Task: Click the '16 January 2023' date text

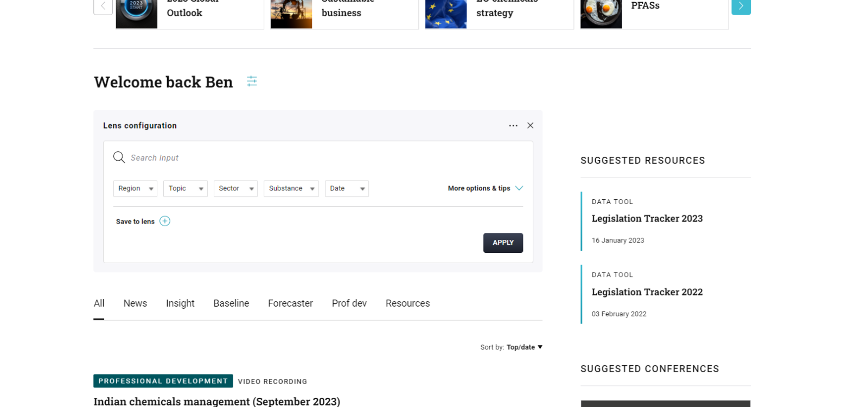Action: [618, 240]
